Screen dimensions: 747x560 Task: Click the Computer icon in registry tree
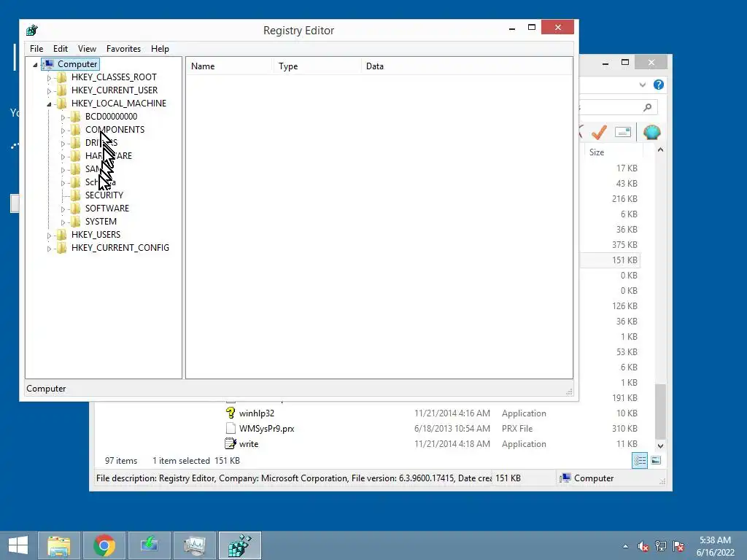coord(48,64)
